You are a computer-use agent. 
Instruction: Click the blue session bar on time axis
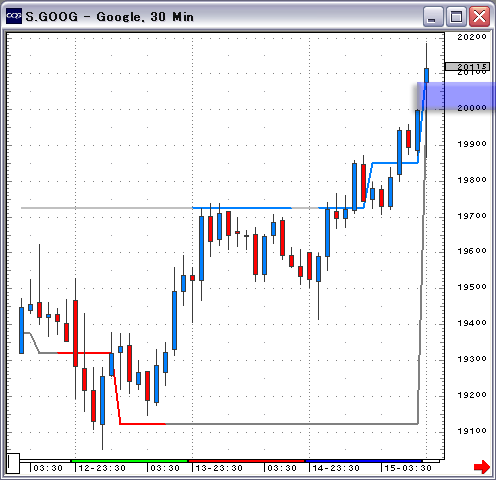pos(364,461)
